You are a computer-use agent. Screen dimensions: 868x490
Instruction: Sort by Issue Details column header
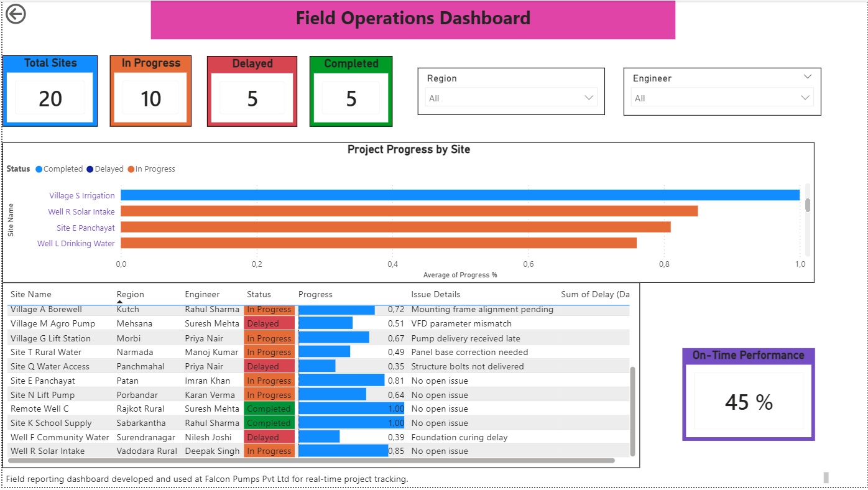(x=435, y=294)
